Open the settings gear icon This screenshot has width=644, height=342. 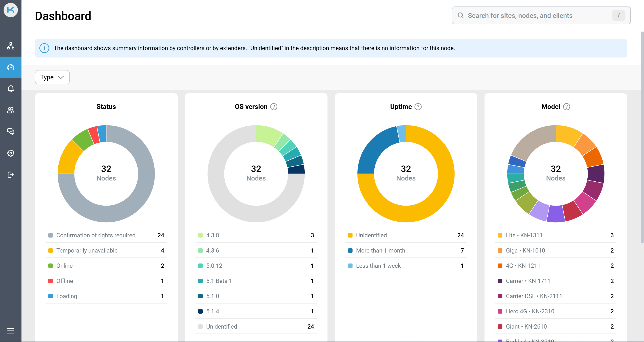click(x=11, y=153)
